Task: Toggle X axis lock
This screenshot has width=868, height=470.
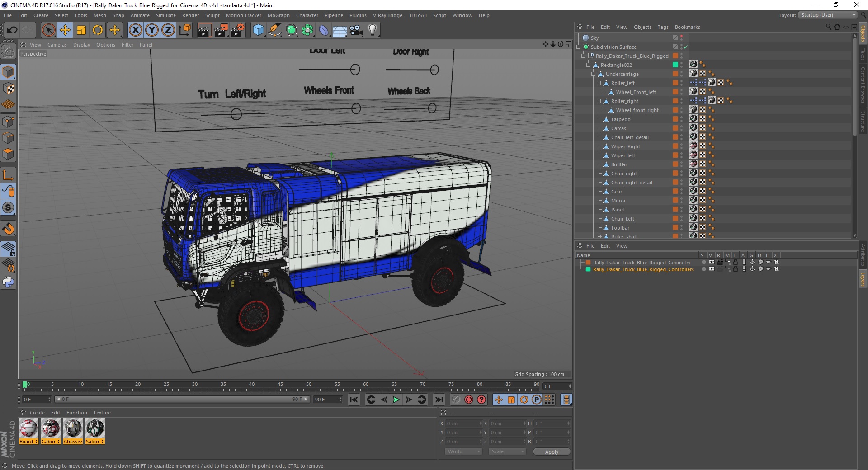Action: click(x=135, y=30)
